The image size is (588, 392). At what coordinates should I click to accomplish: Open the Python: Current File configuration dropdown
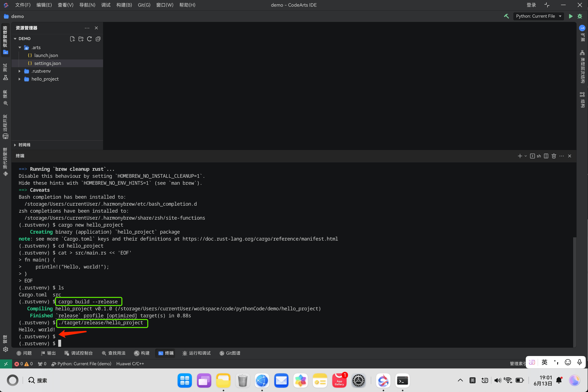pyautogui.click(x=538, y=16)
